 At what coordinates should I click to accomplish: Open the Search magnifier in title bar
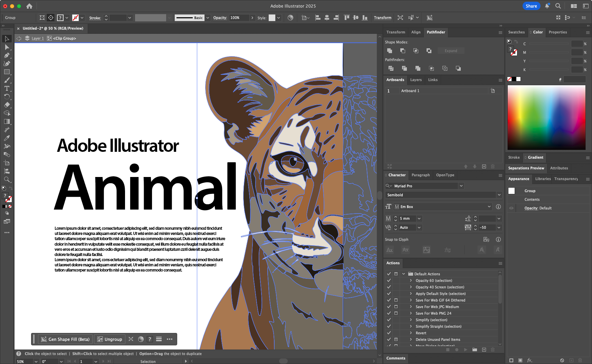(558, 6)
